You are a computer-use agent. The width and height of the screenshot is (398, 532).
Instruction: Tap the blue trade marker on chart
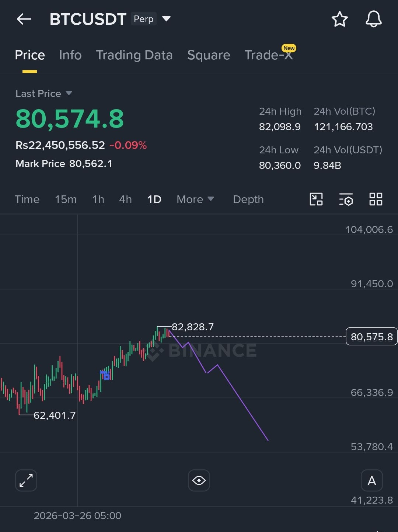pyautogui.click(x=105, y=375)
